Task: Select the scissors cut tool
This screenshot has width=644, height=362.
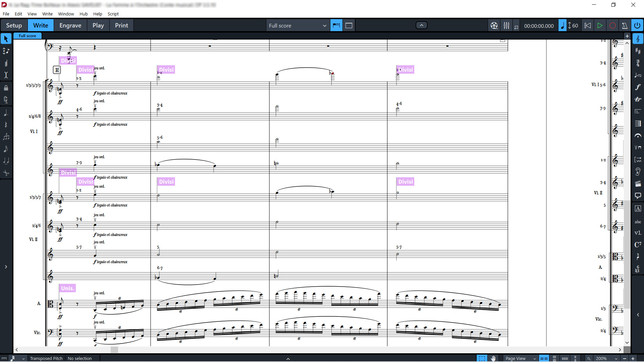Action: (6, 173)
